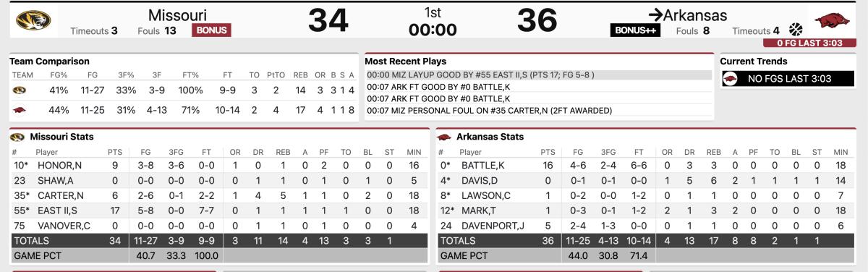Select the EAST II,S layup play entry
This screenshot has height=272, width=868.
tap(538, 75)
